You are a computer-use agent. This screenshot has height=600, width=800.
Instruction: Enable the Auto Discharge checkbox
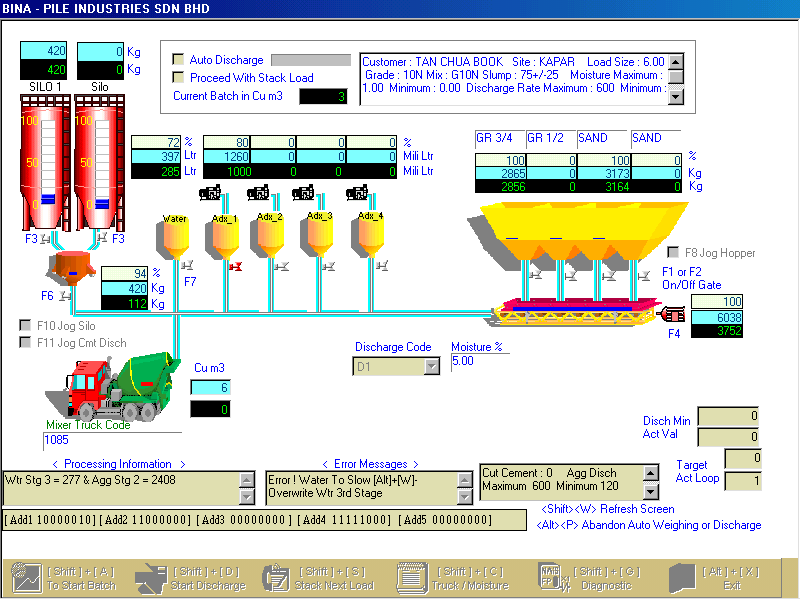(x=179, y=60)
